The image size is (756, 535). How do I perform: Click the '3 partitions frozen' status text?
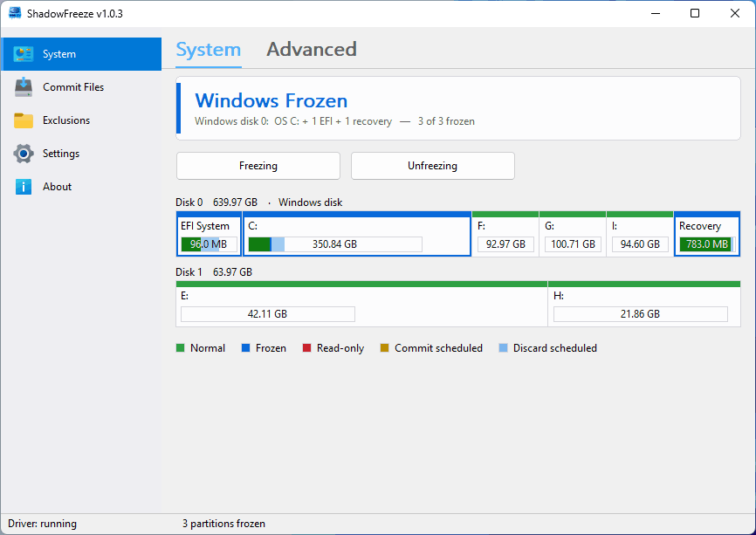223,524
